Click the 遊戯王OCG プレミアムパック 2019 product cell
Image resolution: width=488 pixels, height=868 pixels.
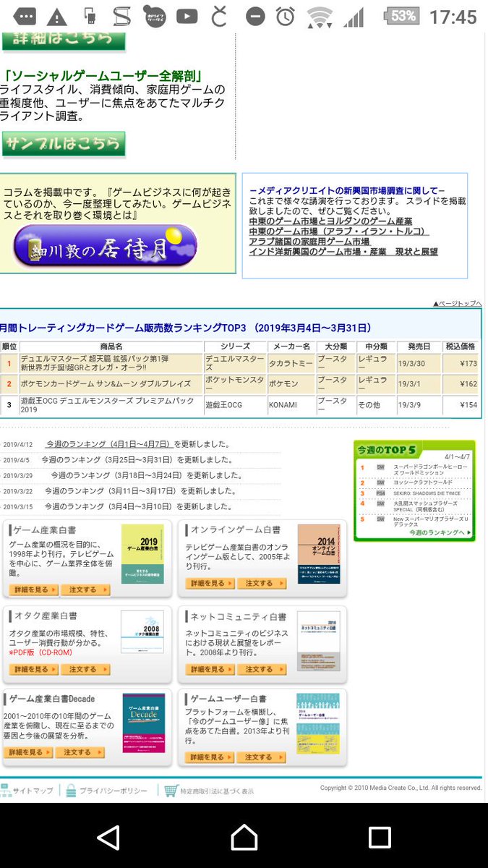coord(111,405)
